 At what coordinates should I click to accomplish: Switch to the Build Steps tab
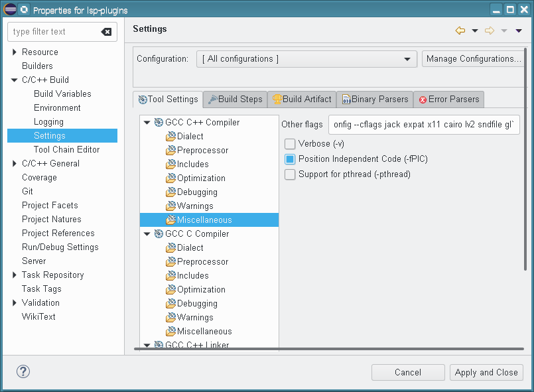click(x=235, y=99)
